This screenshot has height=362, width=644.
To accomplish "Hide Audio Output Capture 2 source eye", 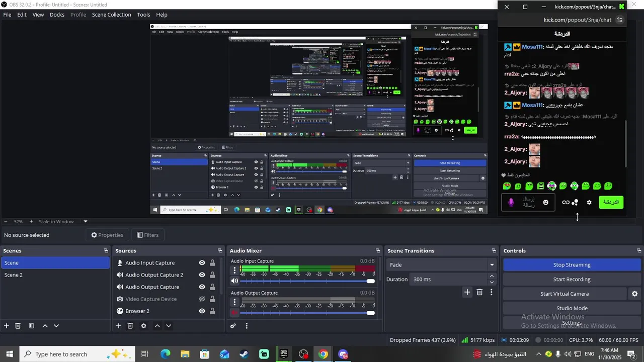I will (x=202, y=275).
